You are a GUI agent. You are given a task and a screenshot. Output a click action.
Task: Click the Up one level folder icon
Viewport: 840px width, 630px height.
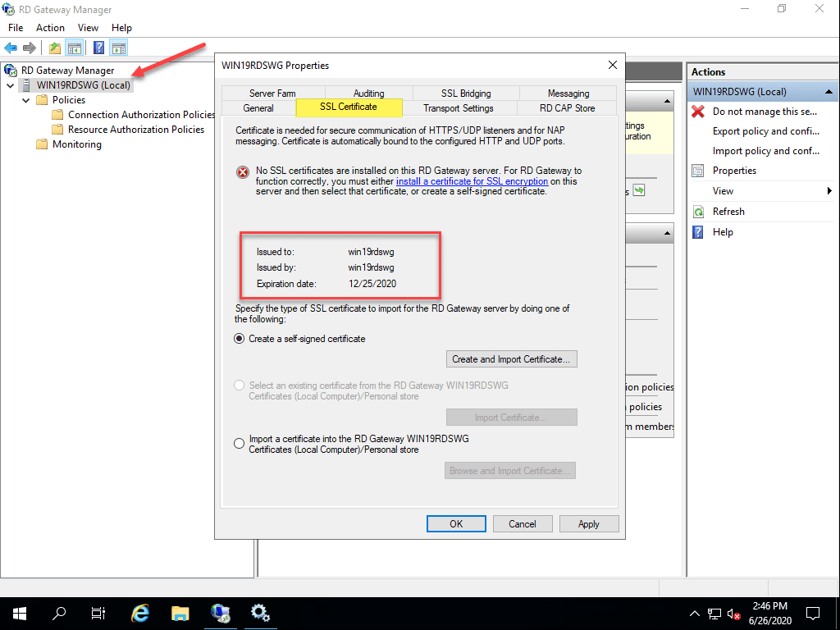pyautogui.click(x=55, y=48)
